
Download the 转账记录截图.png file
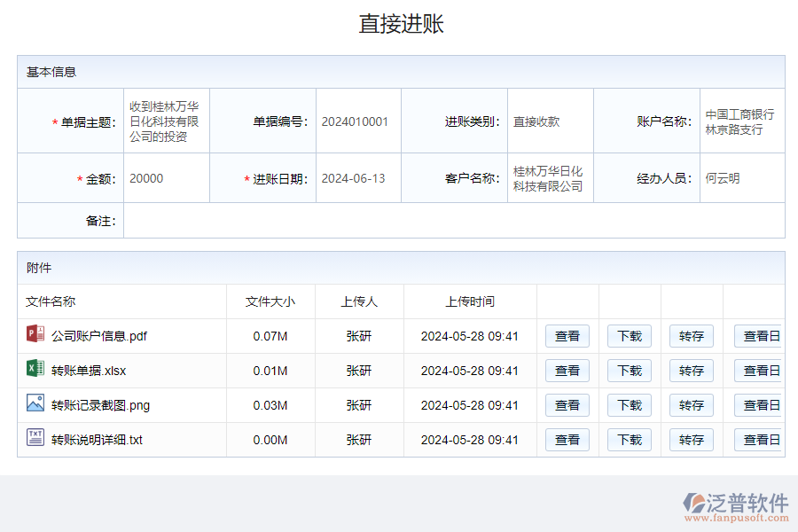(x=630, y=405)
